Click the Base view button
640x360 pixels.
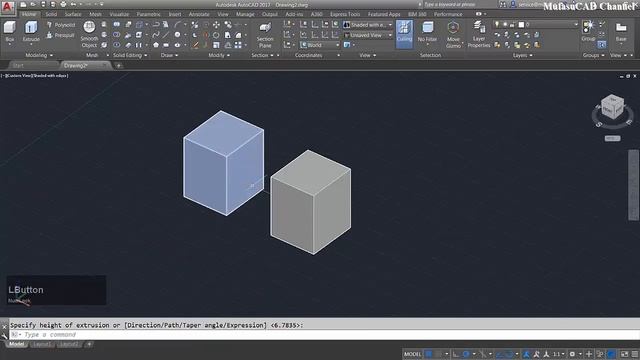pyautogui.click(x=621, y=32)
